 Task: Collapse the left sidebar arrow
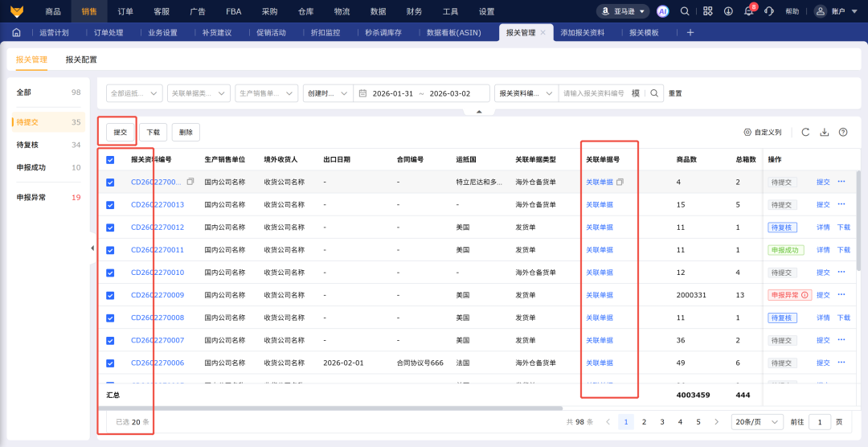(x=92, y=248)
